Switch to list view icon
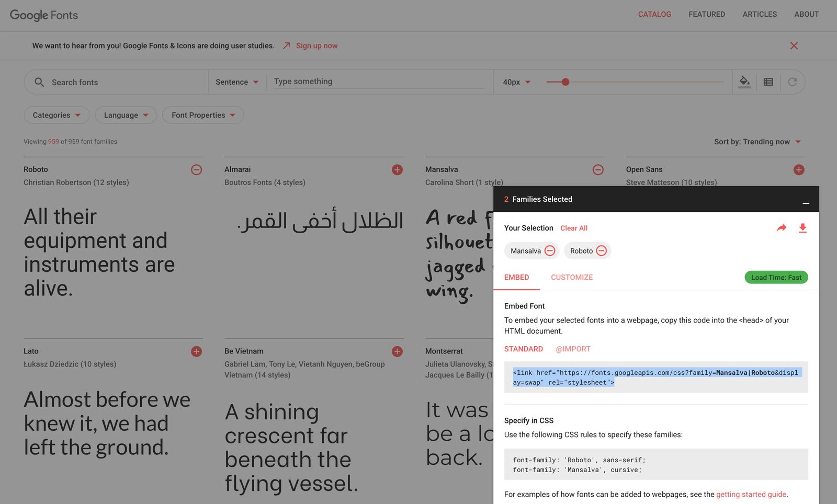The width and height of the screenshot is (837, 504). pyautogui.click(x=768, y=82)
